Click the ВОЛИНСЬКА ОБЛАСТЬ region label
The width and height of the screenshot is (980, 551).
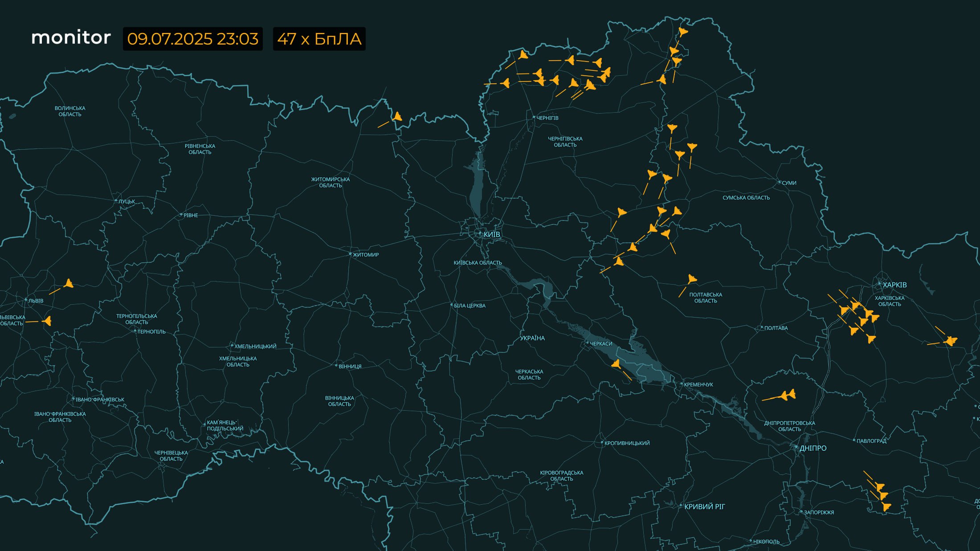click(70, 111)
